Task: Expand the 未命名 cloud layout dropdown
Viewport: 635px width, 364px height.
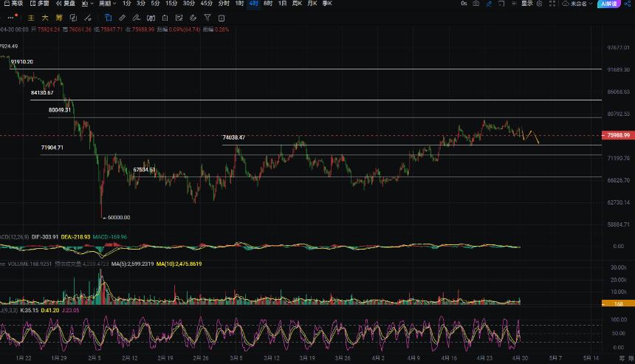Action: pos(578,3)
